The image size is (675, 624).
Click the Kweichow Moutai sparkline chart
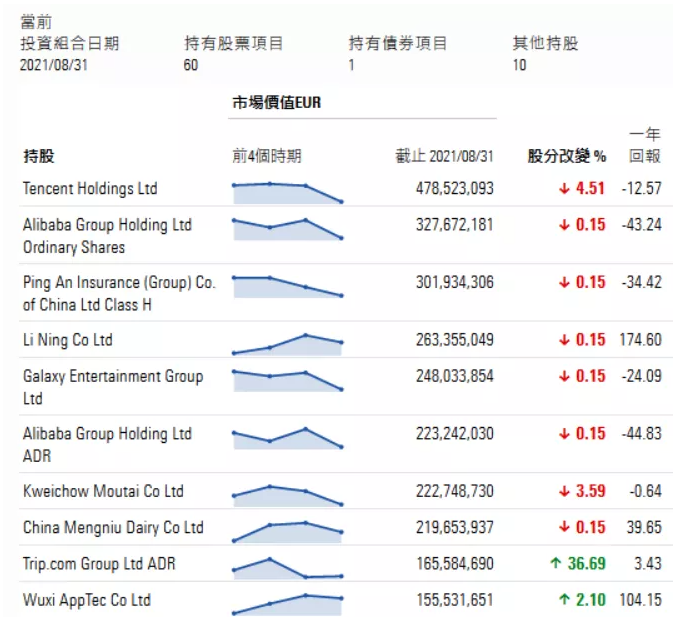(288, 495)
